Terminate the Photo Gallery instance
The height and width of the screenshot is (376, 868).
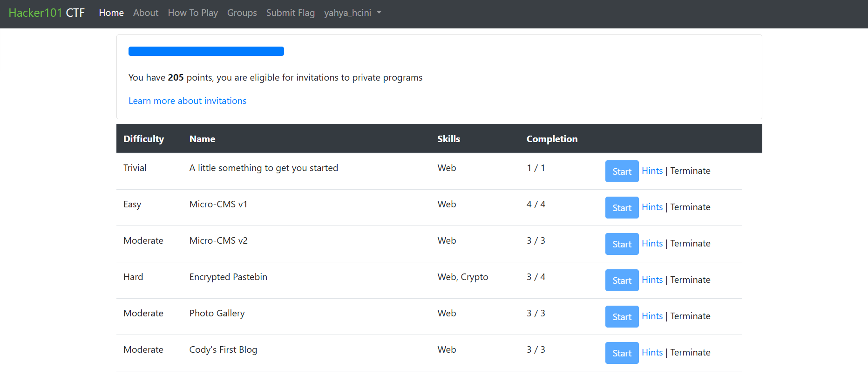click(691, 316)
